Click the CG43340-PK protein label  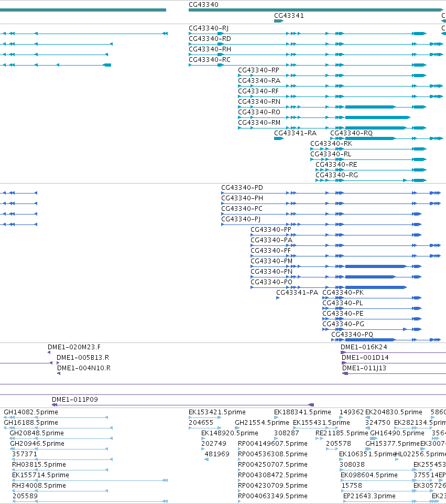tap(343, 293)
